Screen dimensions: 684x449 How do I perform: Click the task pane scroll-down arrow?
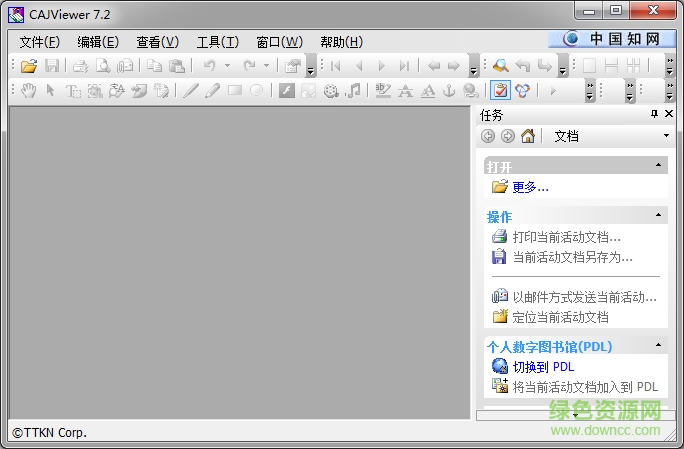click(576, 415)
